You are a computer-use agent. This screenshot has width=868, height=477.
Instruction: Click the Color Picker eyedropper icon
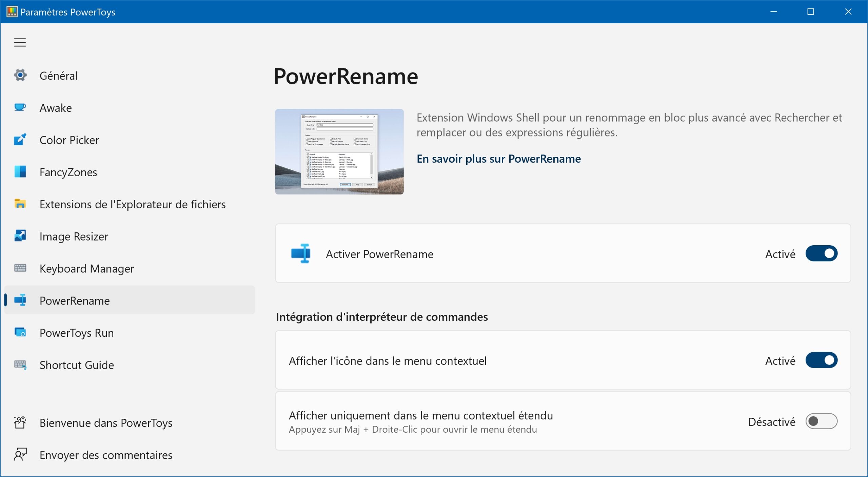(x=20, y=140)
